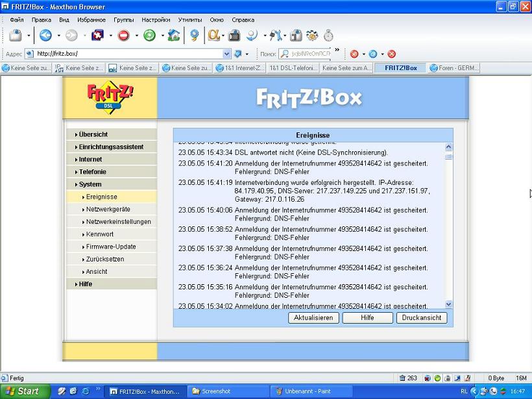The width and height of the screenshot is (532, 399).
Task: Click the red-and-green arrows tray icon
Action: [x=503, y=391]
